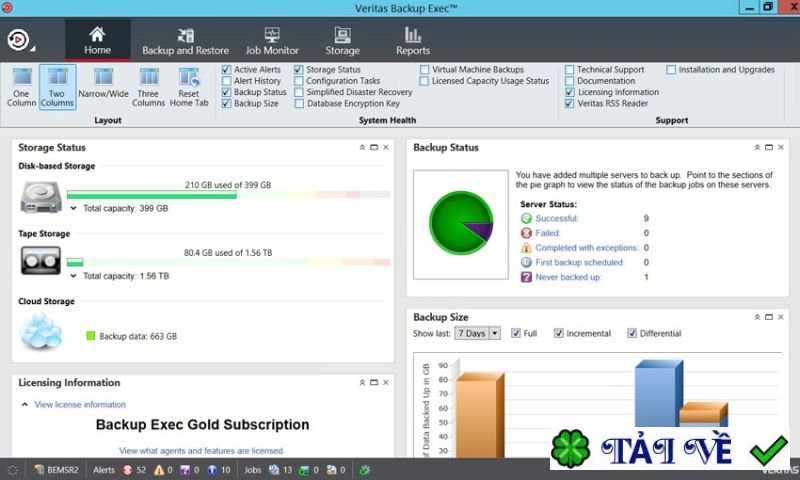This screenshot has width=800, height=480.
Task: Collapse View license information section arrow
Action: click(24, 405)
